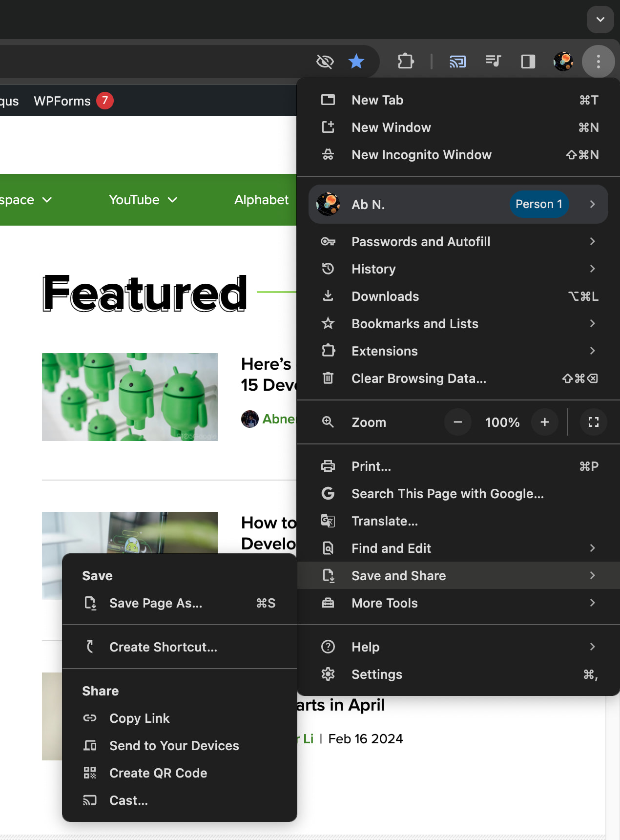Click Save Page As... option

(x=156, y=603)
